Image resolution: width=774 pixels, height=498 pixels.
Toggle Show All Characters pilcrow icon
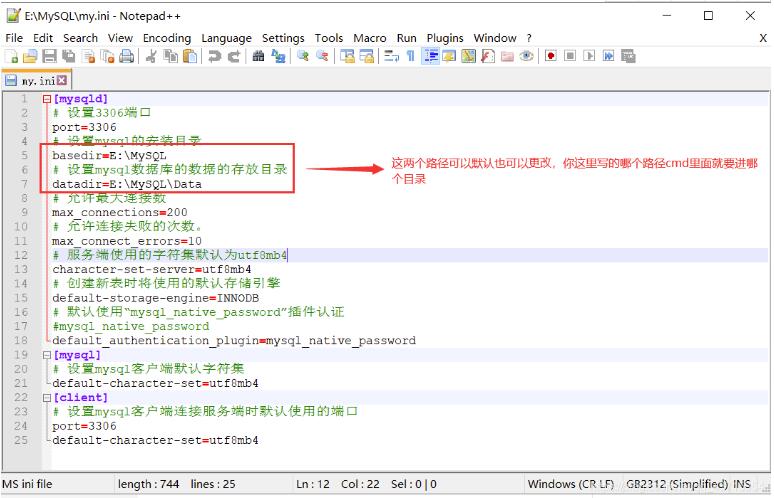coord(410,57)
